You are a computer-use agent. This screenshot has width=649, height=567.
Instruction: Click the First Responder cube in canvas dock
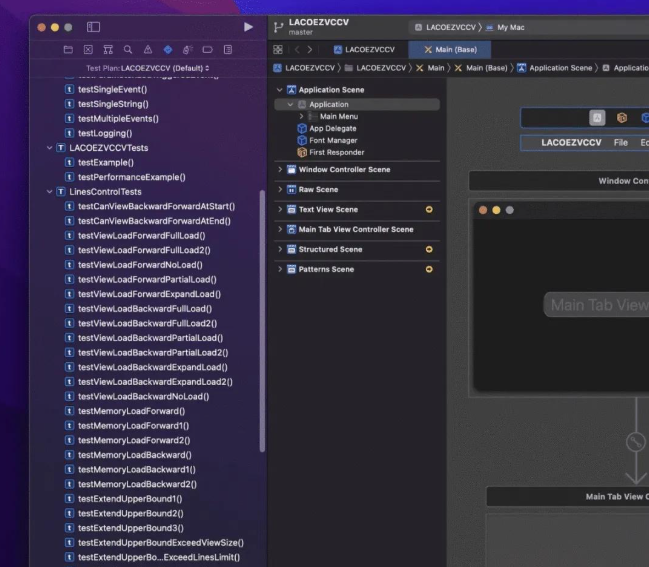coord(622,118)
